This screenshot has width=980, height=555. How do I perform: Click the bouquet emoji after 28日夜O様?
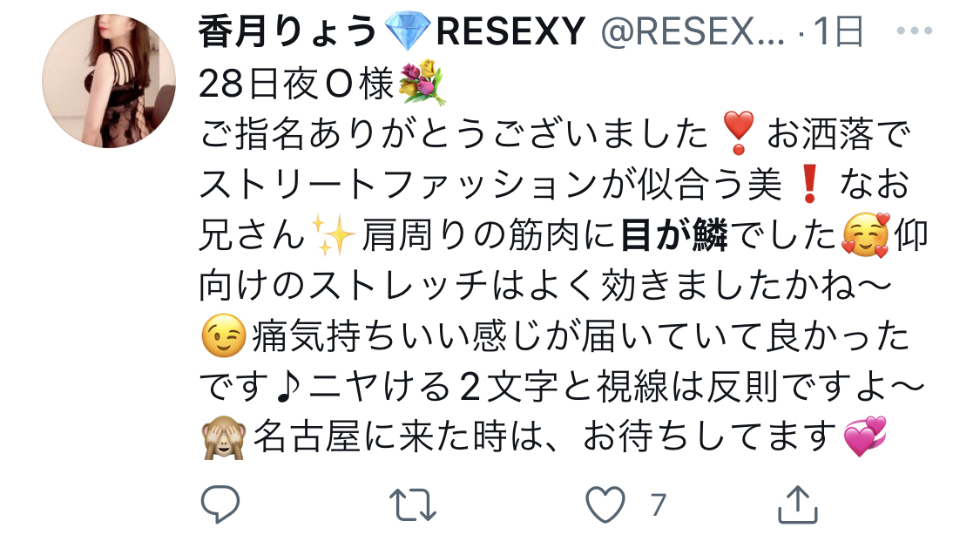422,82
